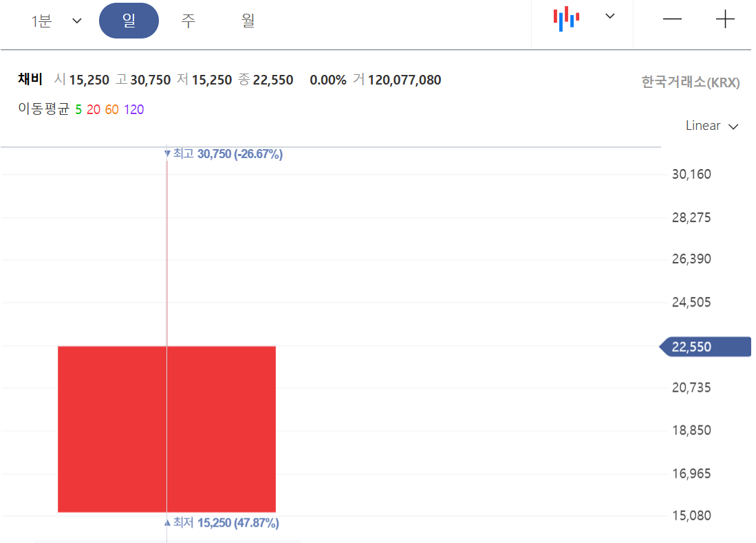Click the 18,850 axis price label
756x543 pixels.
(691, 430)
